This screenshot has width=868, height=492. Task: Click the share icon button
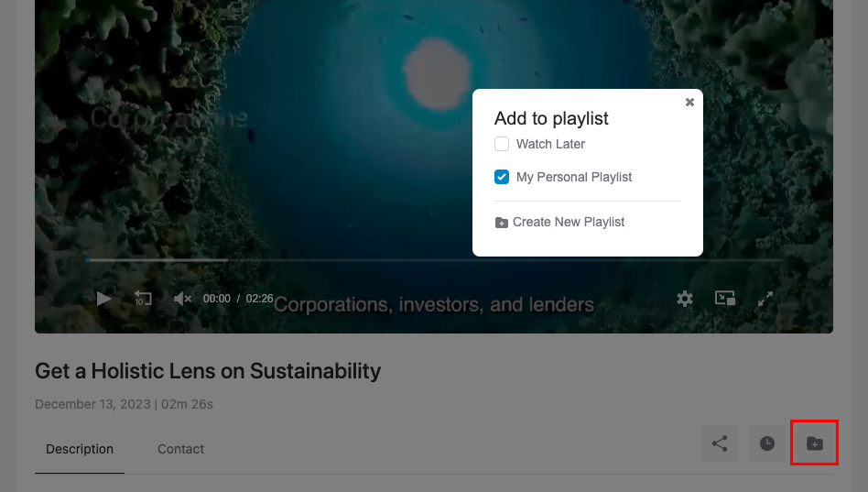pyautogui.click(x=720, y=443)
